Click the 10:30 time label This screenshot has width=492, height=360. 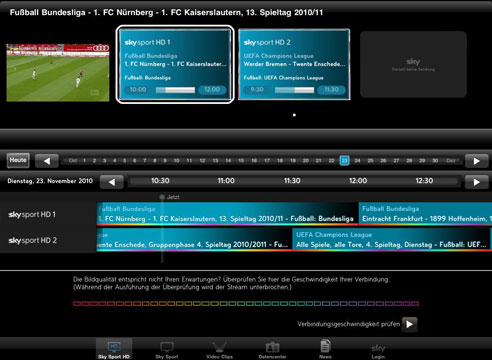160,181
